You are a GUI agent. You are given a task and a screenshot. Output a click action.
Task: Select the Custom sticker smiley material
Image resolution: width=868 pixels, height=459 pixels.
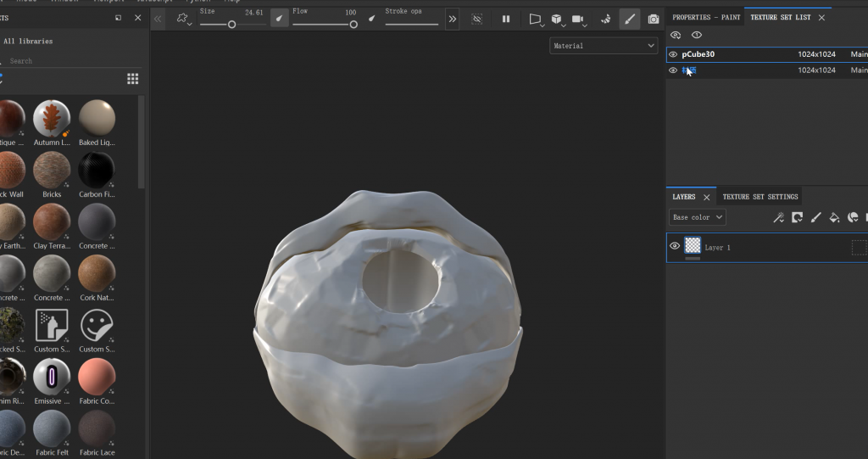click(x=97, y=330)
